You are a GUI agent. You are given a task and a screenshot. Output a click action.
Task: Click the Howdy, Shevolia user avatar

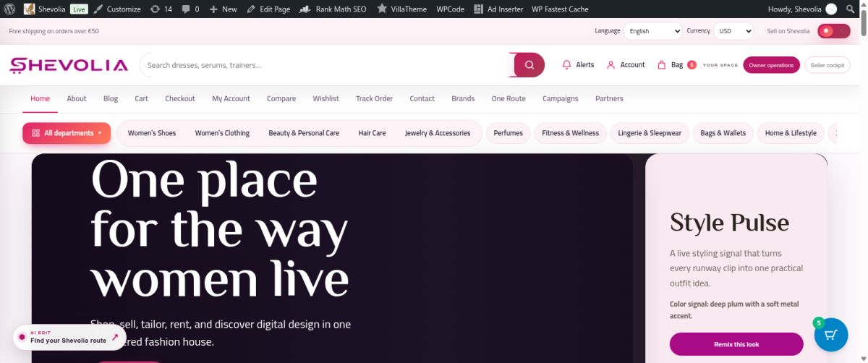click(x=831, y=9)
